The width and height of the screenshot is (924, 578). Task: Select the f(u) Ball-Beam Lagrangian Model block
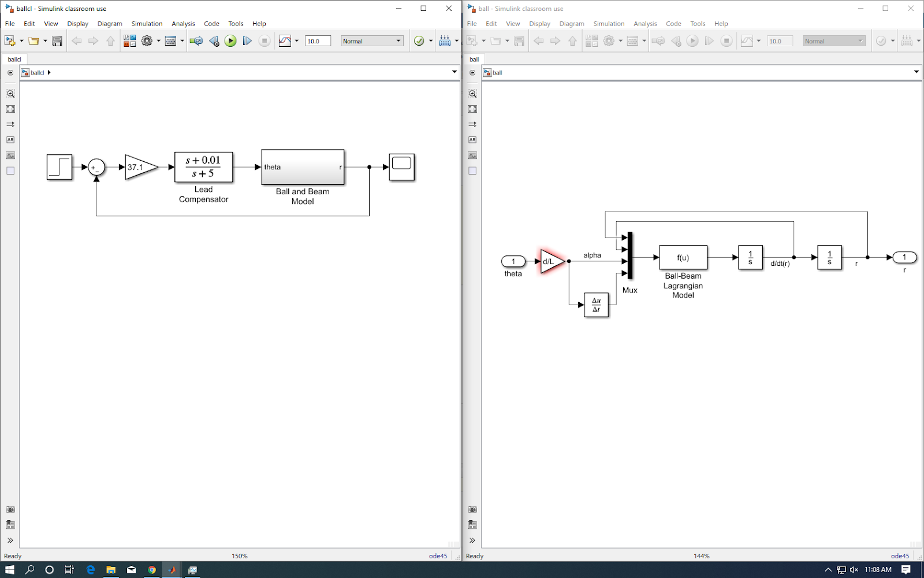tap(683, 257)
